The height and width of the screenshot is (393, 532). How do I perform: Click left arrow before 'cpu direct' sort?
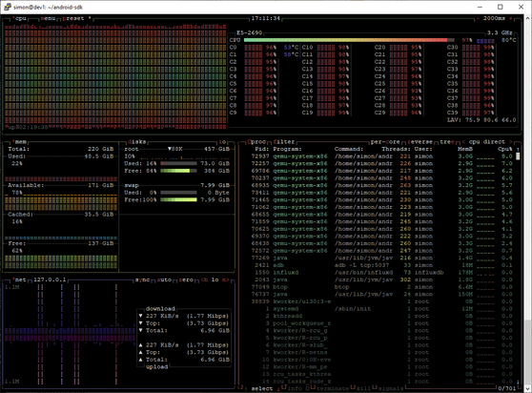click(x=463, y=142)
